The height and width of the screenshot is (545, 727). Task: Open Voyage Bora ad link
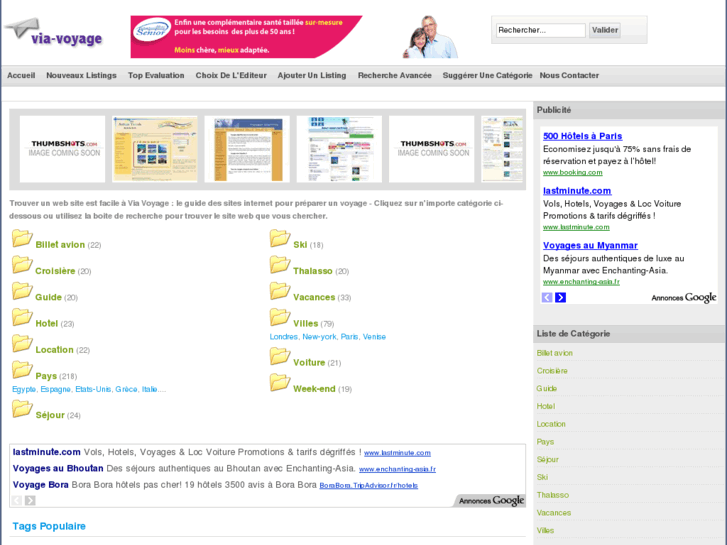(x=40, y=485)
